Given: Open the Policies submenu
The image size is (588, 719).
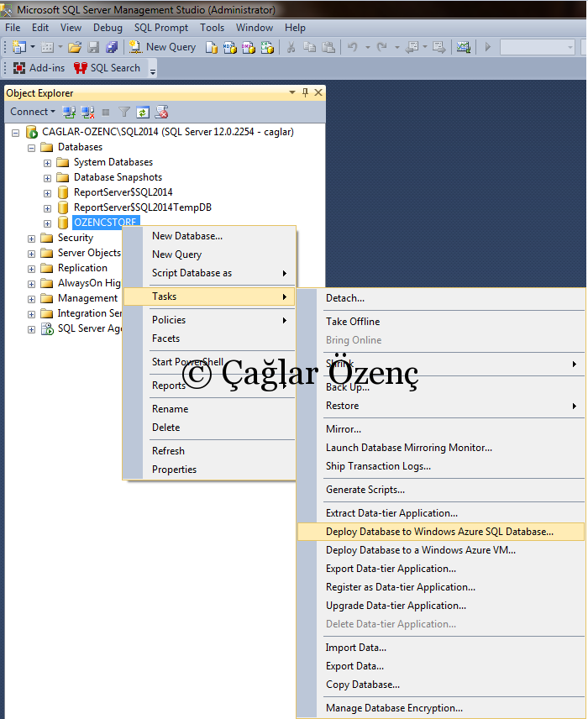Looking at the screenshot, I should click(x=210, y=320).
